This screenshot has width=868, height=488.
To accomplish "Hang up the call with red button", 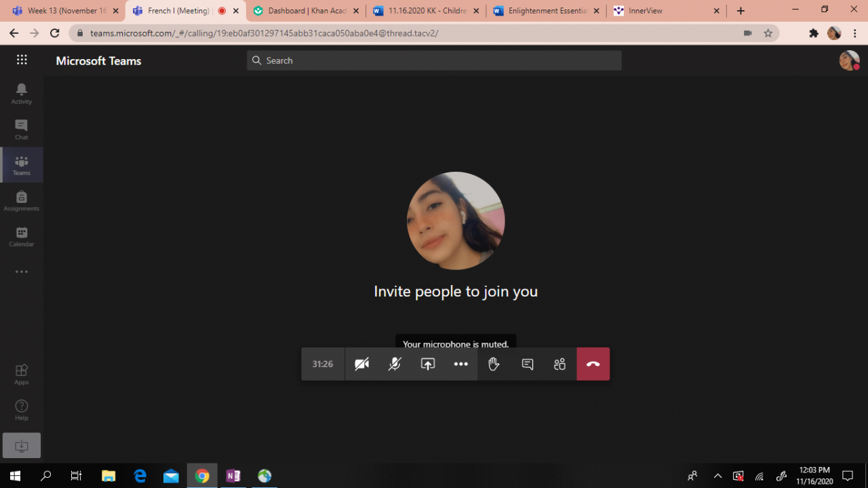I will click(593, 364).
